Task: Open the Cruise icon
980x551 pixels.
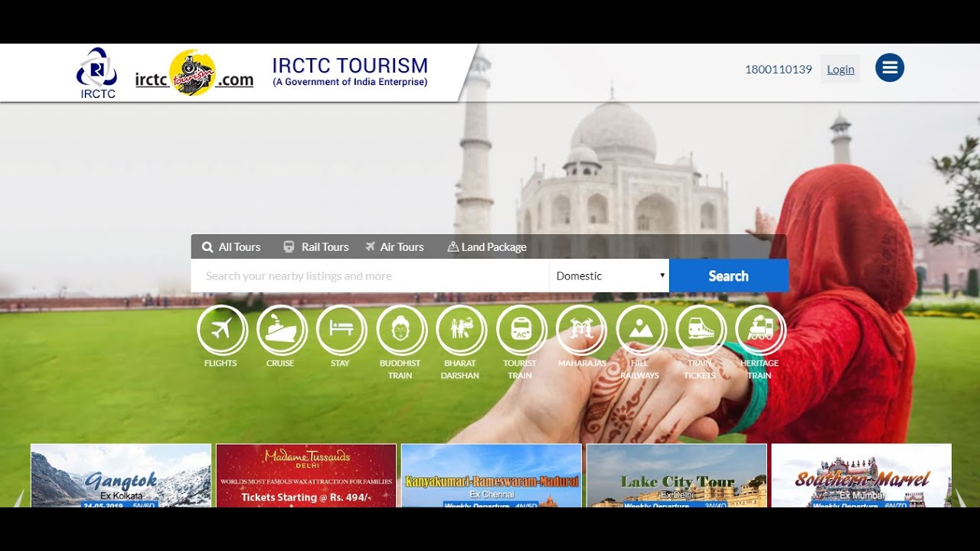Action: (282, 331)
